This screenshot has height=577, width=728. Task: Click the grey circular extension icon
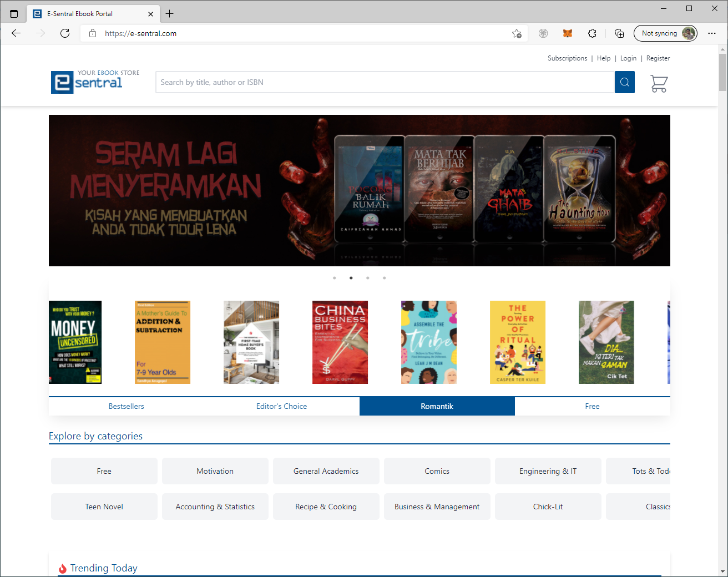543,33
